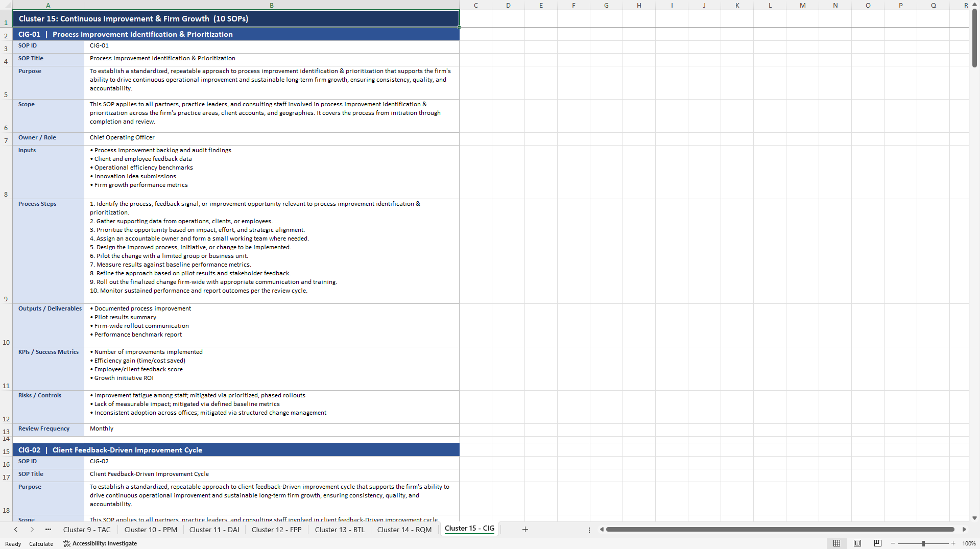
Task: Switch to Page Break Preview view
Action: click(878, 543)
